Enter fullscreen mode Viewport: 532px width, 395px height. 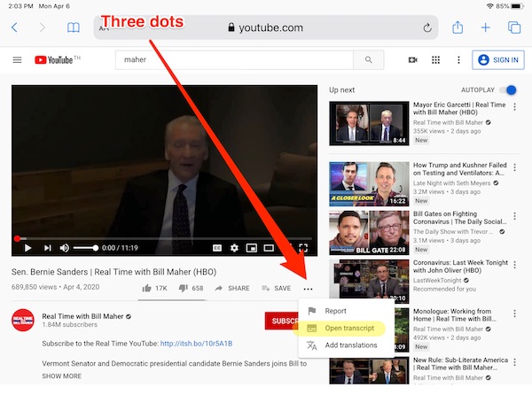pos(303,248)
